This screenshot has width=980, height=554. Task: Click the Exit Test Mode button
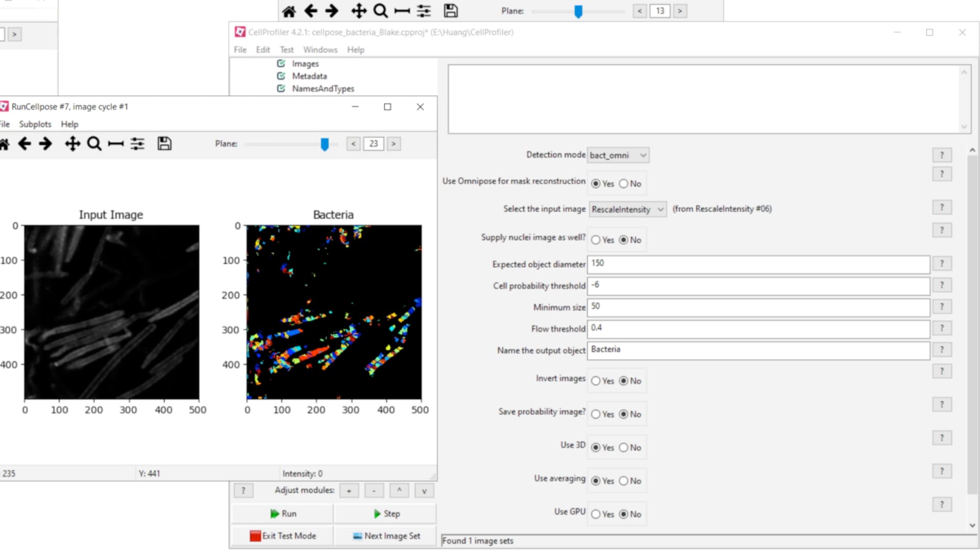point(282,536)
